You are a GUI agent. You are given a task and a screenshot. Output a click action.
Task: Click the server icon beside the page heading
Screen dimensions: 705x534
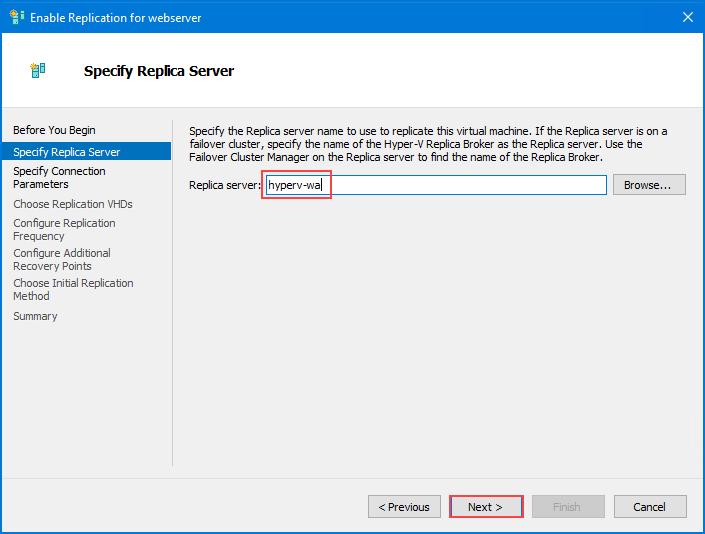tap(38, 70)
